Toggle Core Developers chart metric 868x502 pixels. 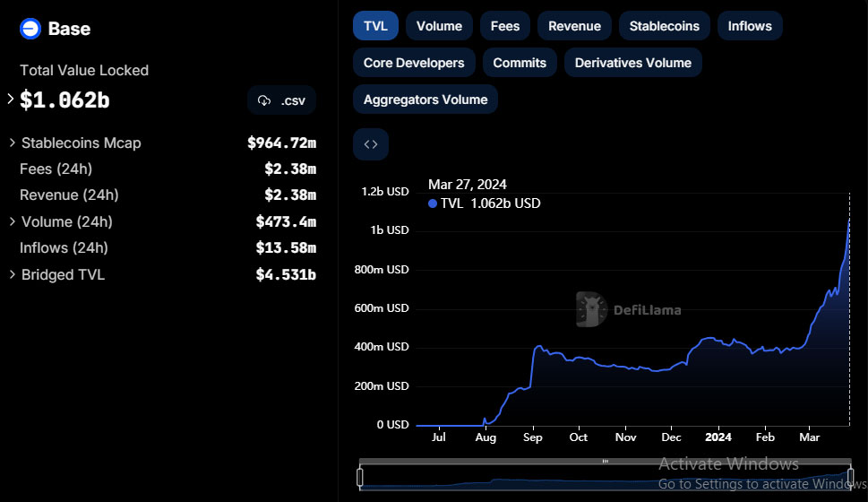[x=414, y=63]
